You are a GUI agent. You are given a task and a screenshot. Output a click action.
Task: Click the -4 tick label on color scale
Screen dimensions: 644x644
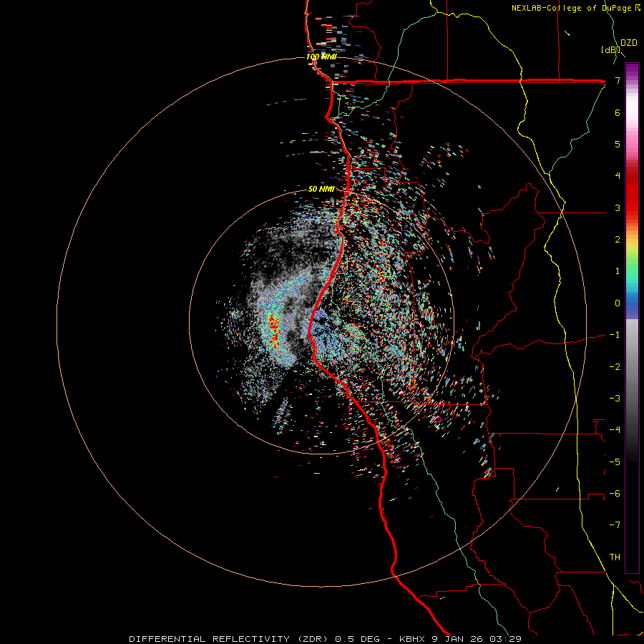[x=615, y=430]
